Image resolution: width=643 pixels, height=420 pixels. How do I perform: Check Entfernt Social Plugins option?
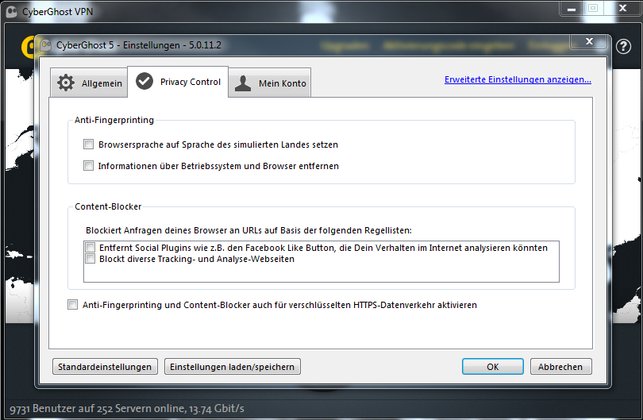(x=90, y=247)
